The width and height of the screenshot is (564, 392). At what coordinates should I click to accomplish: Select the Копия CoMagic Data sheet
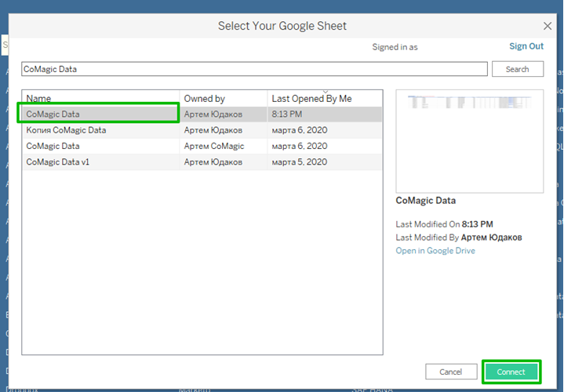[66, 130]
